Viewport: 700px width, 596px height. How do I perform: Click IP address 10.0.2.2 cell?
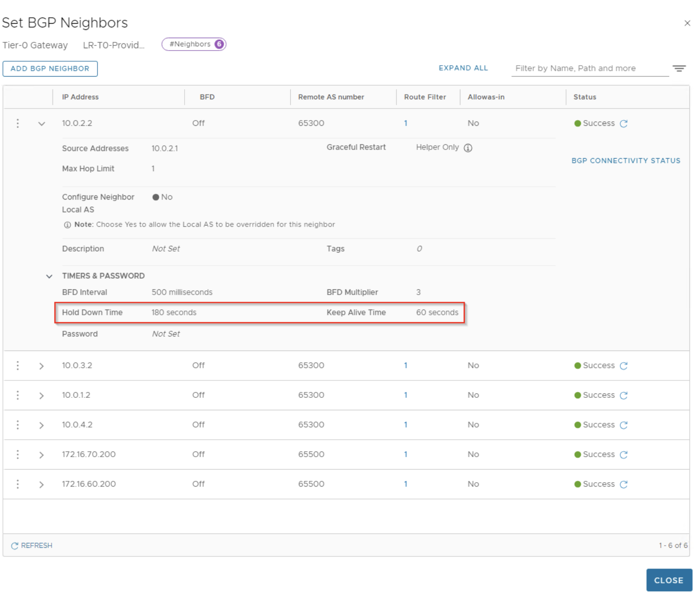(77, 123)
